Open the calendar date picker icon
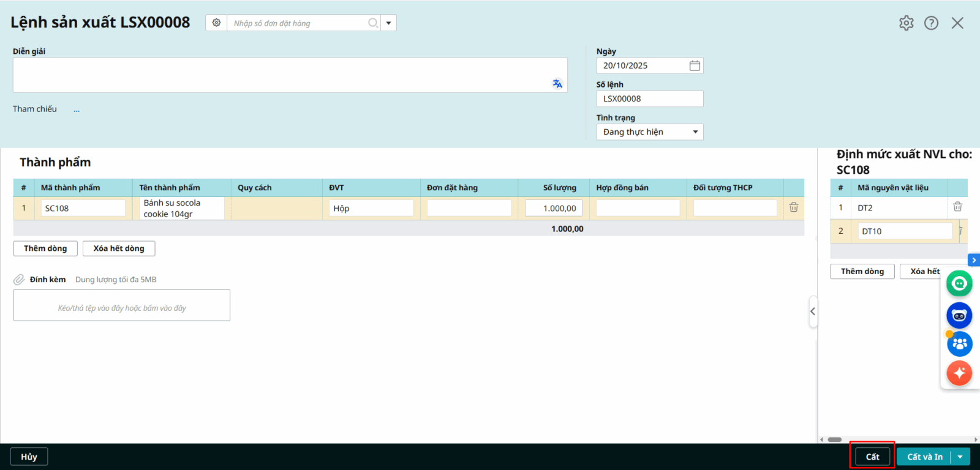 695,65
